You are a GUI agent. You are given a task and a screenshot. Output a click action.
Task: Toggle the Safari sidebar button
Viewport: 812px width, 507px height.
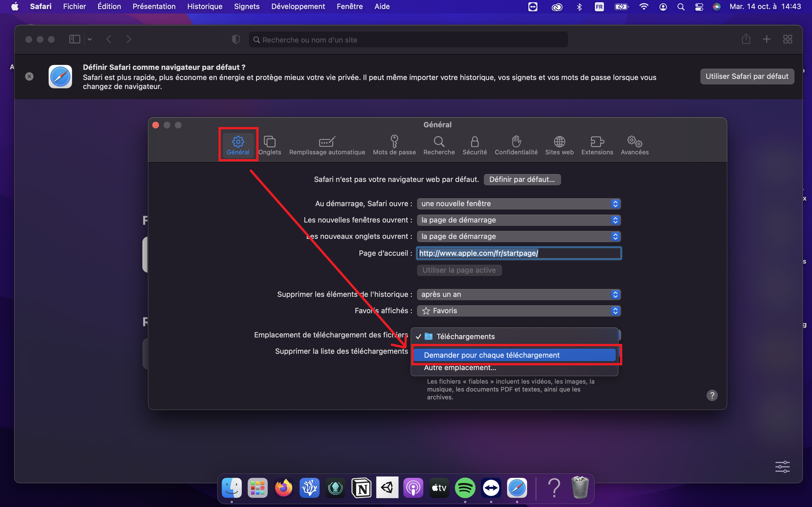click(x=74, y=39)
